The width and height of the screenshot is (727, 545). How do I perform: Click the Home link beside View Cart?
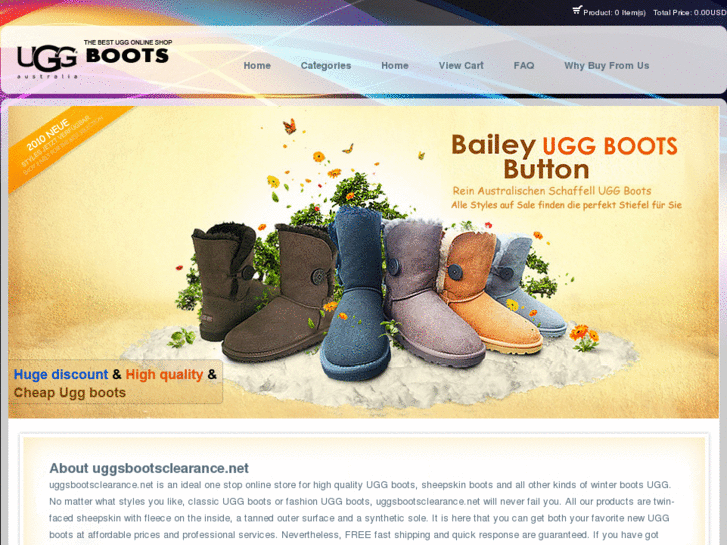pos(395,65)
